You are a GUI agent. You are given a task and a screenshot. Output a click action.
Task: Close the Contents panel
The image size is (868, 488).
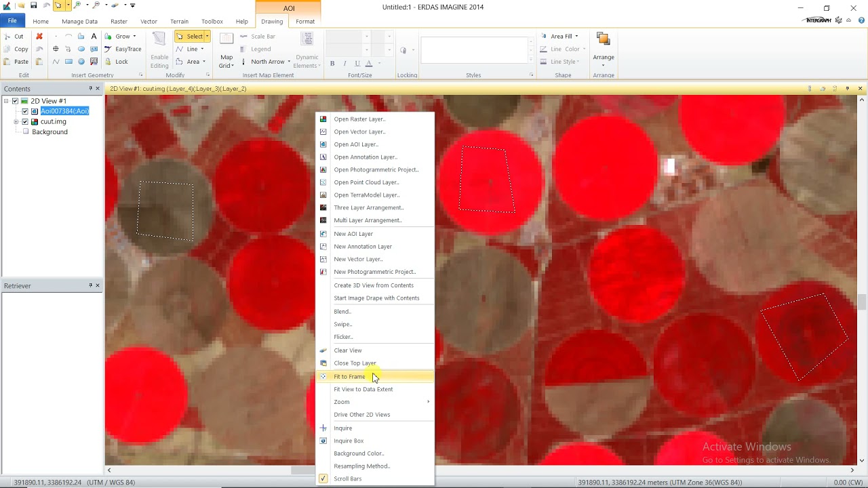98,89
